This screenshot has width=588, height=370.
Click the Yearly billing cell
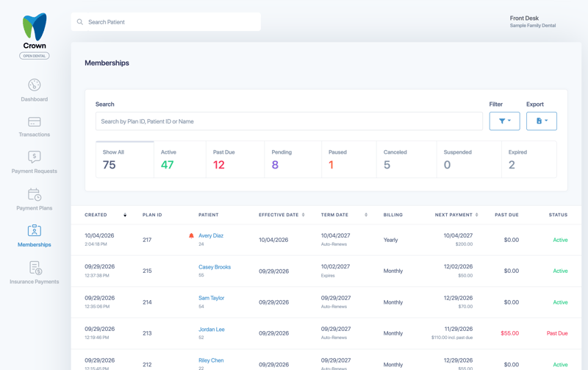coord(390,240)
